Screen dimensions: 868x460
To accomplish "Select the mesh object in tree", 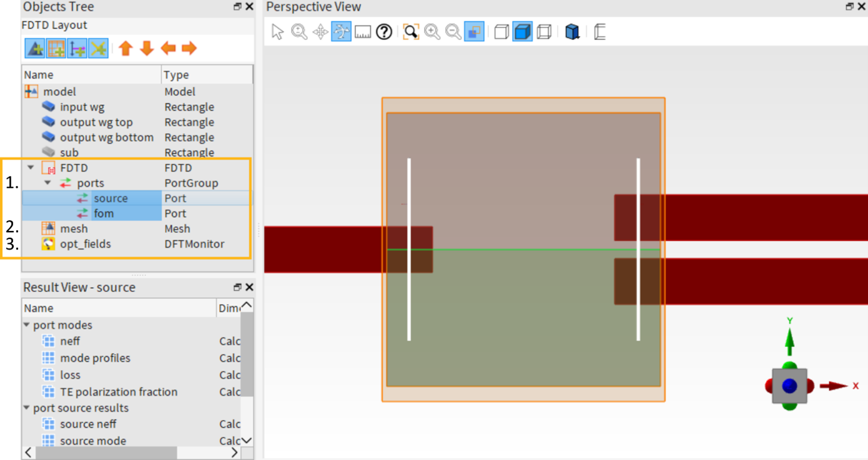I will click(x=74, y=229).
